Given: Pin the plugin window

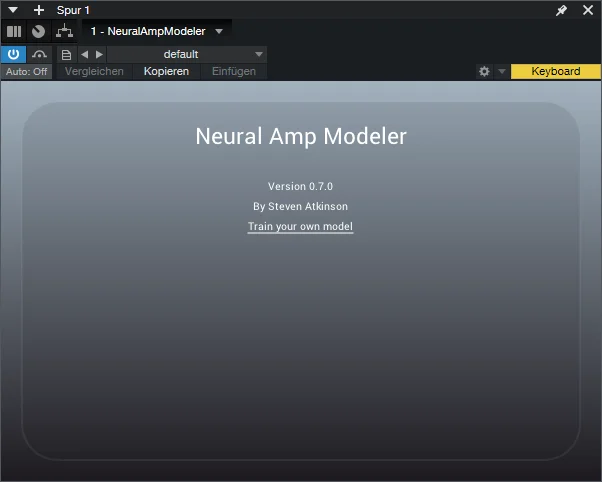Looking at the screenshot, I should click(x=561, y=10).
